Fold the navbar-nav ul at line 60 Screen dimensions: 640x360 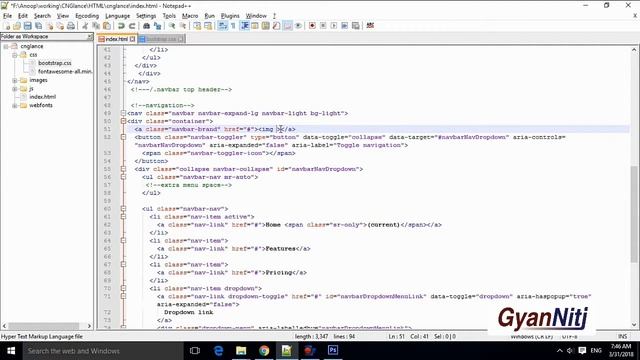pos(123,209)
